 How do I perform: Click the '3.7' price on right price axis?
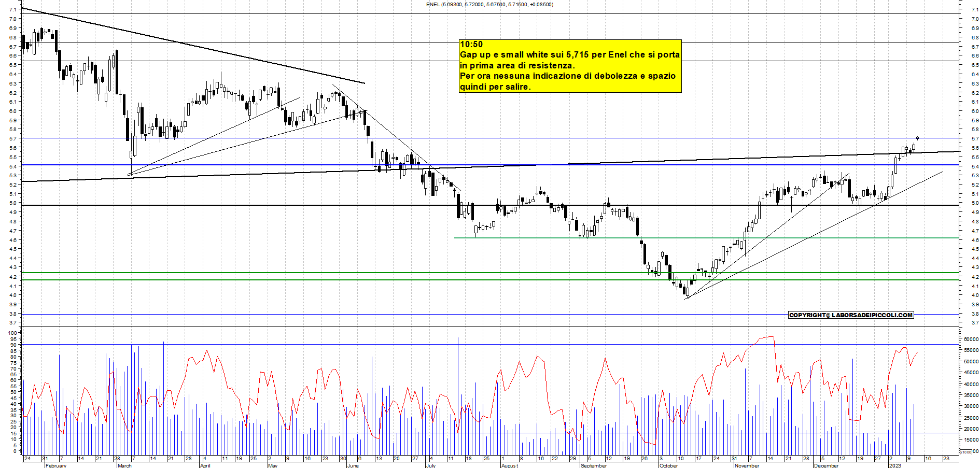[975, 323]
